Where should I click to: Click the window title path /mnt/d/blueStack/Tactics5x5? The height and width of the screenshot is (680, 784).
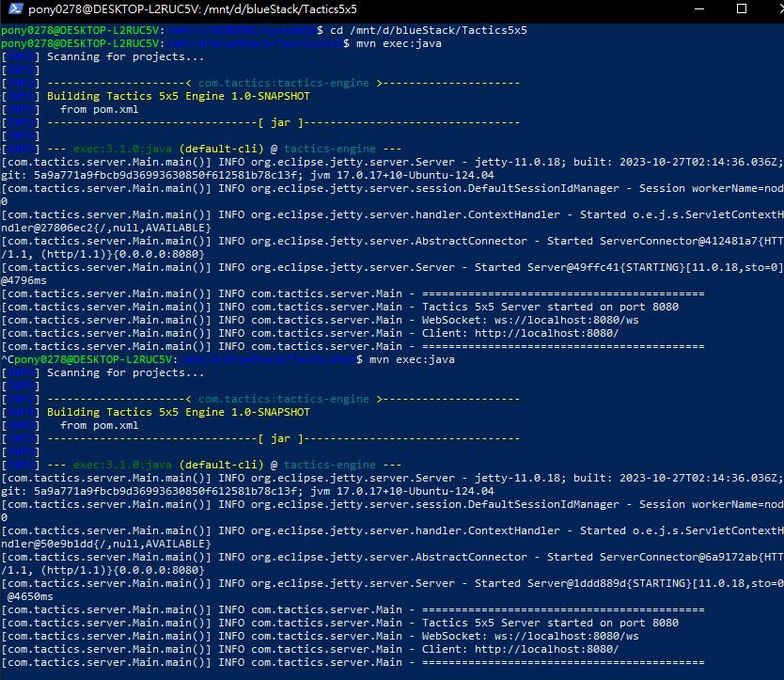coord(280,9)
